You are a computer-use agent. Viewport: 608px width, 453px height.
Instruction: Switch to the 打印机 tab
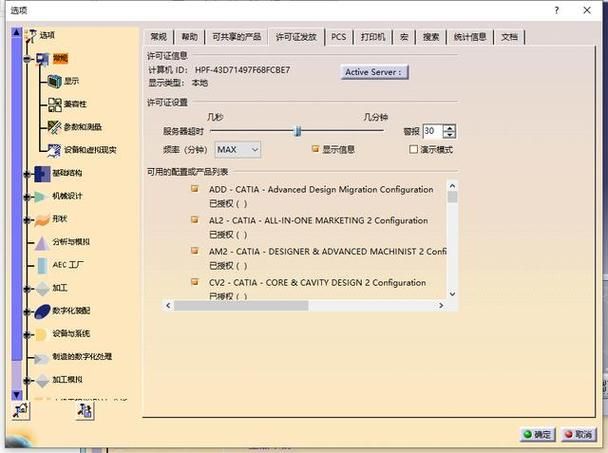click(x=373, y=37)
